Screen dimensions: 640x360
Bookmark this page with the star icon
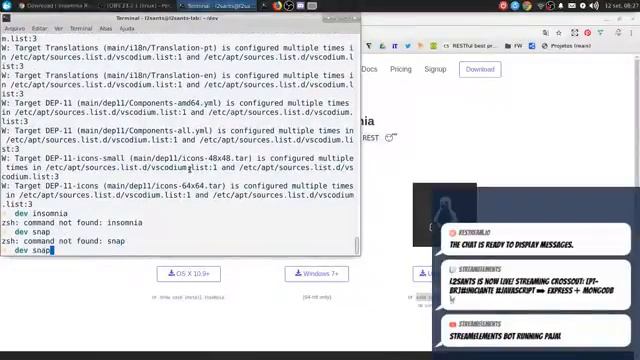click(x=559, y=33)
